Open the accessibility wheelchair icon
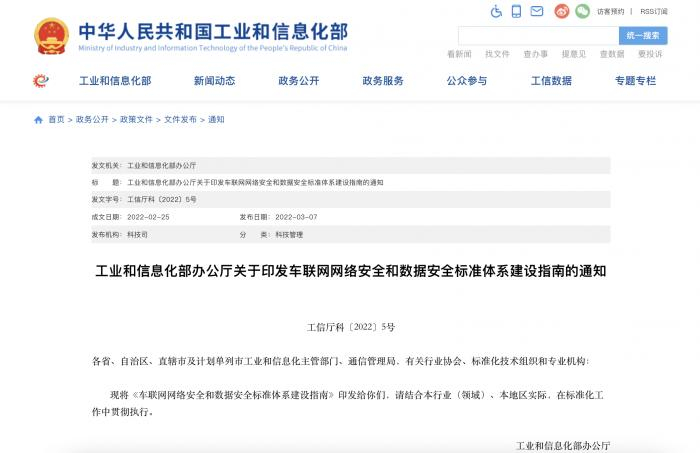Viewport: 700px width, 453px height. (x=496, y=11)
